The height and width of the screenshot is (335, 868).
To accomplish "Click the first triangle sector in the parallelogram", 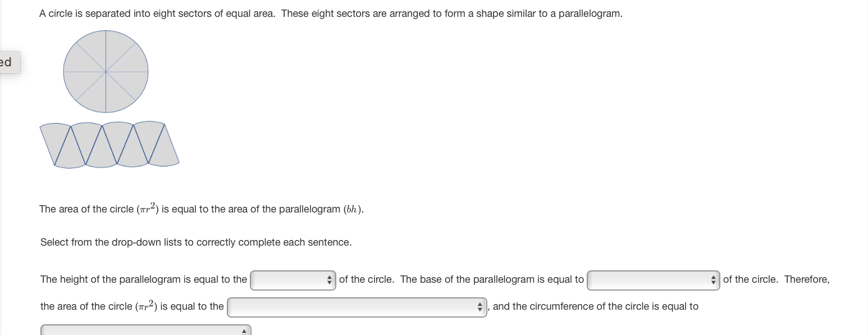I will [56, 144].
